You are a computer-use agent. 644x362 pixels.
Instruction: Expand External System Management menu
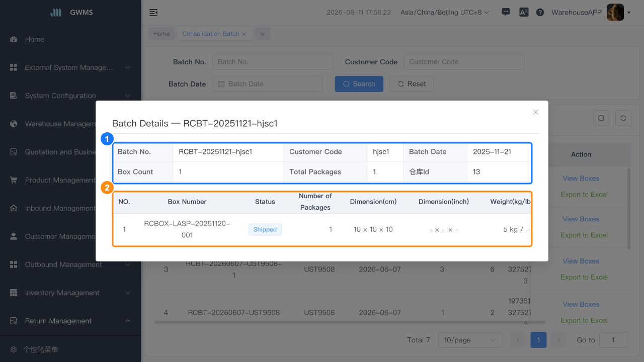[x=128, y=67]
